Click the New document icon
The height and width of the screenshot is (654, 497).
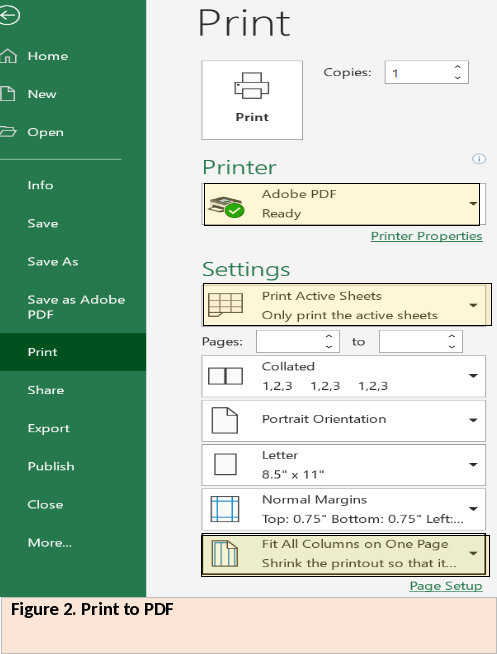pyautogui.click(x=8, y=94)
